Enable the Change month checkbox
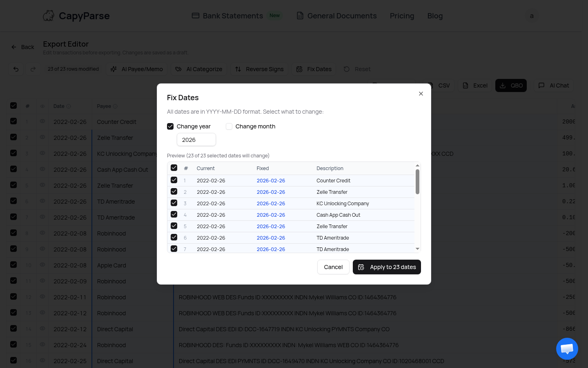The width and height of the screenshot is (588, 368). pos(229,126)
